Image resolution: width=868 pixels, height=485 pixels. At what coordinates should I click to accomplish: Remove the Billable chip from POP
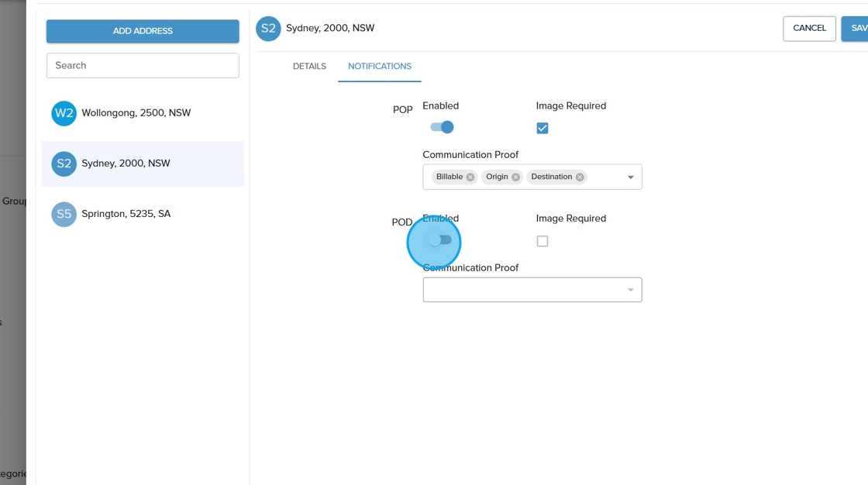pyautogui.click(x=470, y=177)
